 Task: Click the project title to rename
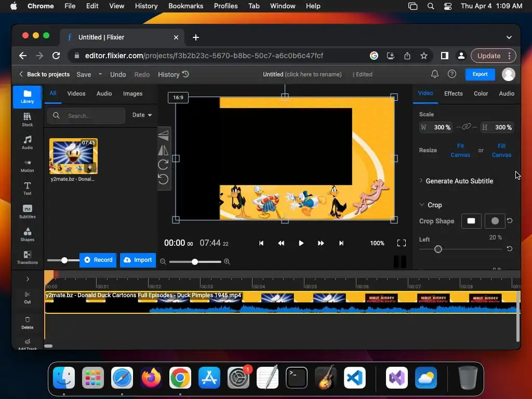(x=302, y=74)
